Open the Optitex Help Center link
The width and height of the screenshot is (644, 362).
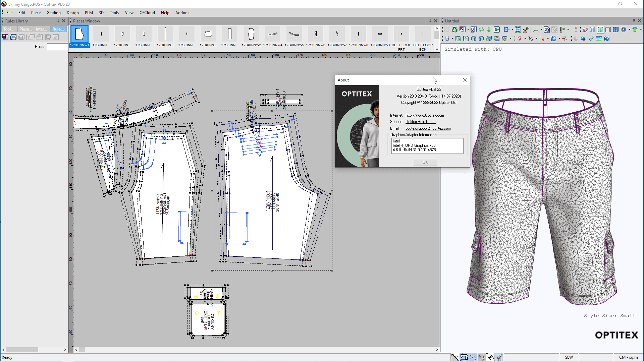(x=421, y=122)
